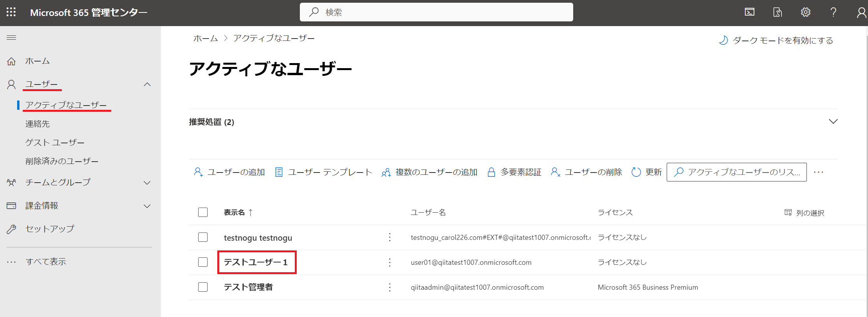Viewport: 868px width, 317px height.
Task: Check the テスト管理者 row checkbox
Action: tap(203, 287)
